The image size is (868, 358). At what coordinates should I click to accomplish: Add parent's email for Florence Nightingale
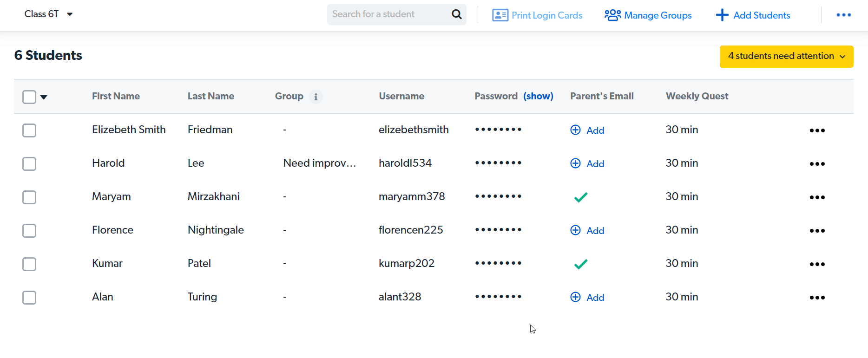point(587,231)
